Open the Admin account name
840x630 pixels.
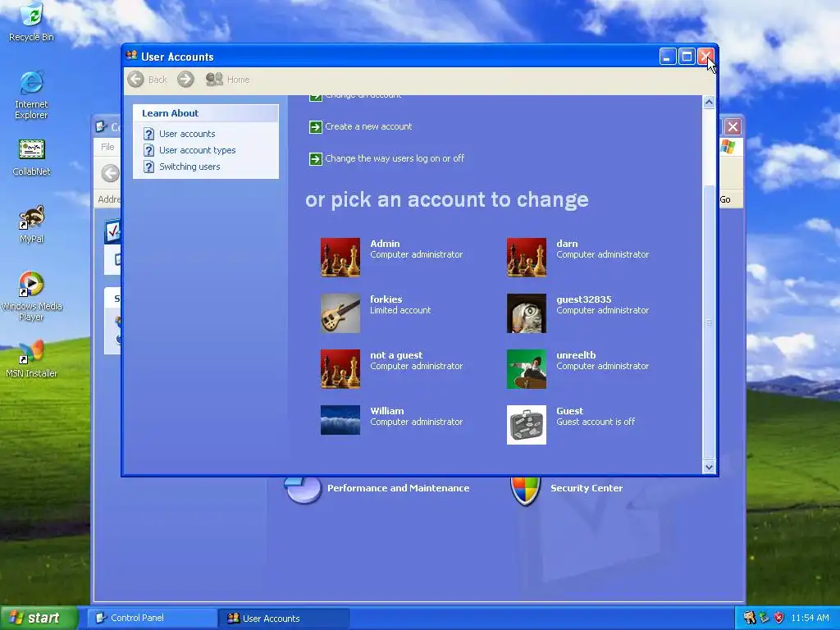coord(385,243)
